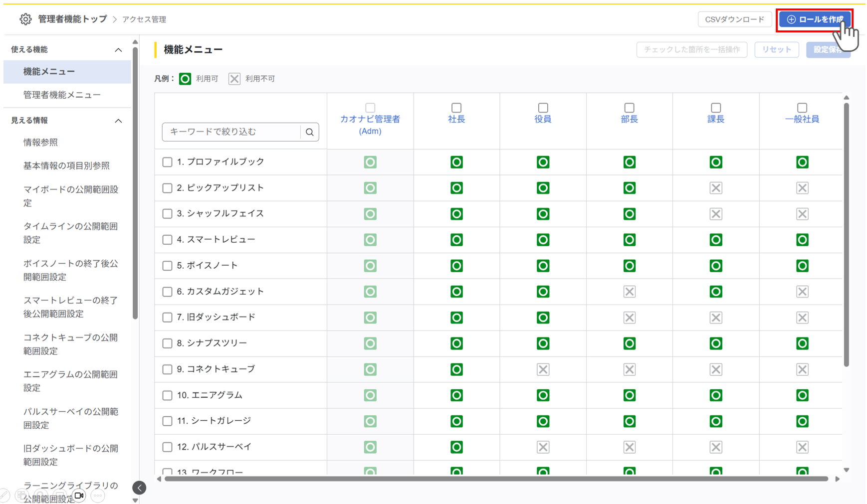Toggle 役員 permission for コネクトキューブ

click(x=543, y=369)
